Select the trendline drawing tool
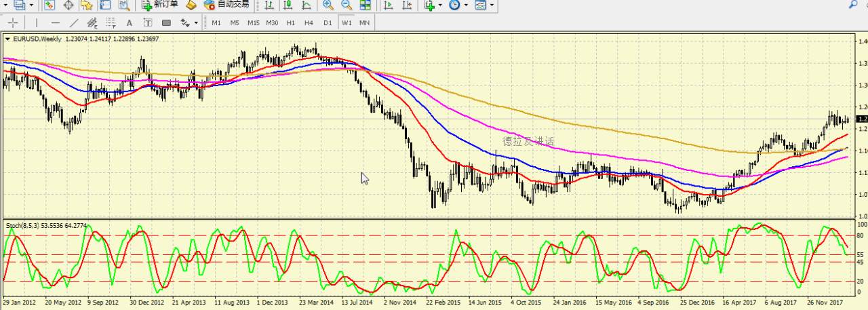868x310 pixels. tap(74, 22)
